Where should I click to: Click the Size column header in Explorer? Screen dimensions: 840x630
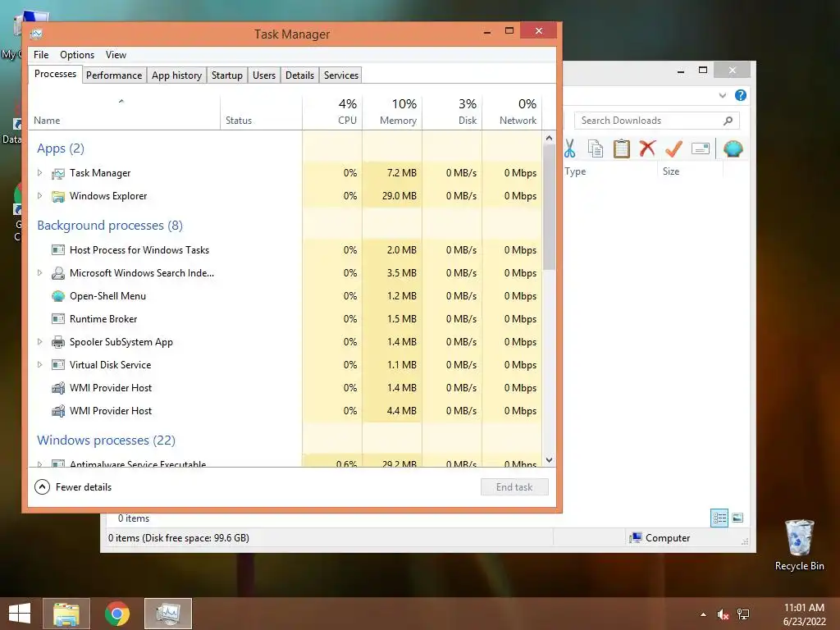[690, 171]
